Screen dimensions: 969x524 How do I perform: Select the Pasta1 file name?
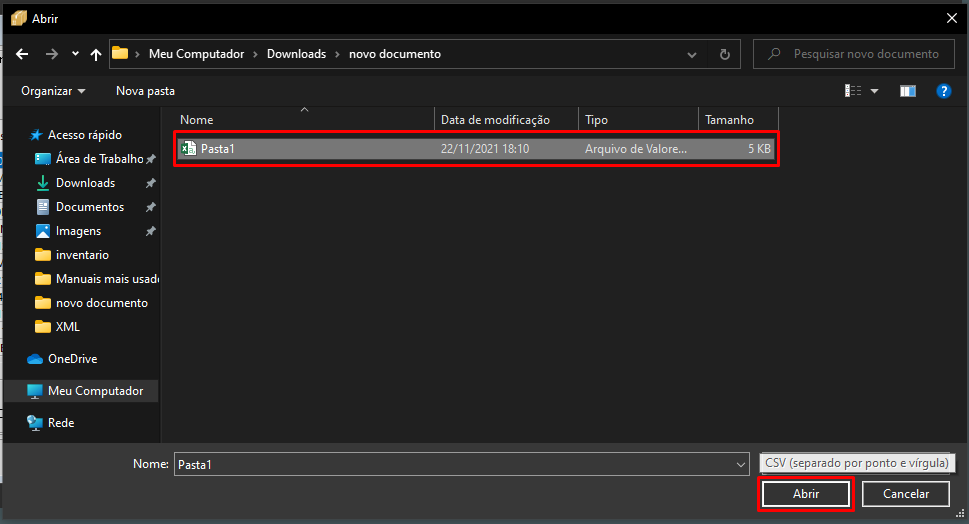click(218, 148)
